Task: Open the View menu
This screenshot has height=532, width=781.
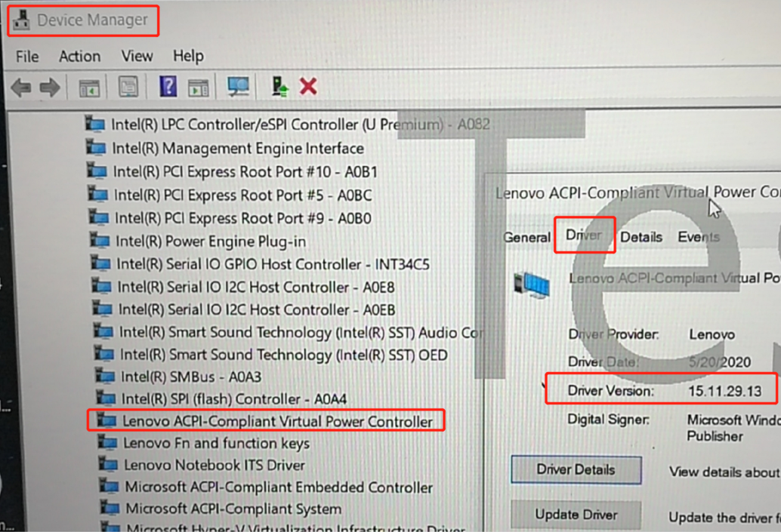Action: coord(137,56)
